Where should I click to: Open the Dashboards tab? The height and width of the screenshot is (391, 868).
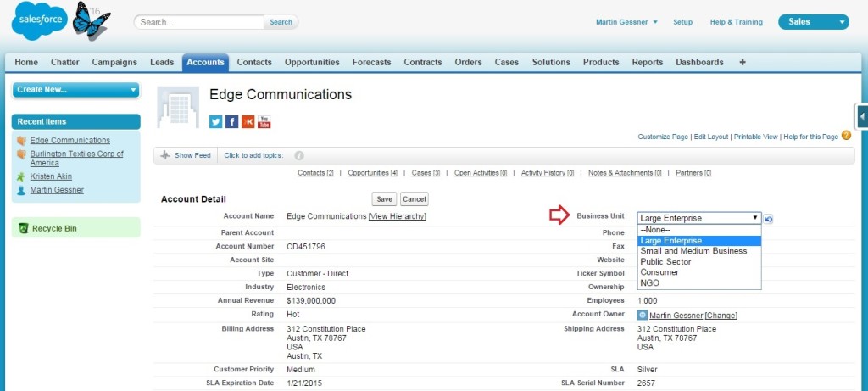click(x=699, y=62)
